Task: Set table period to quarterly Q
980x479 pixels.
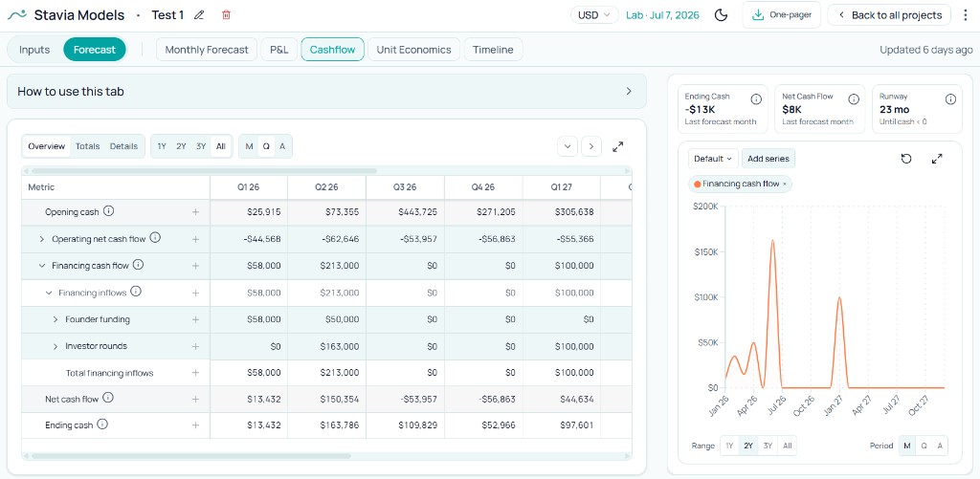Action: 266,146
